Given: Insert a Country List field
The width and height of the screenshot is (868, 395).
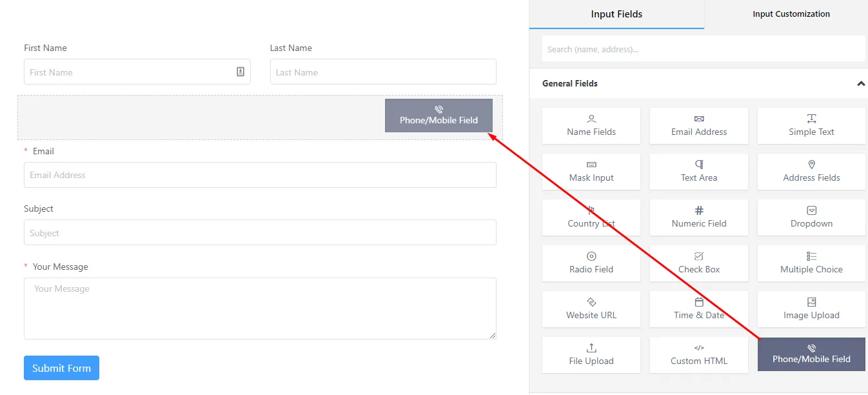Looking at the screenshot, I should coord(591,218).
